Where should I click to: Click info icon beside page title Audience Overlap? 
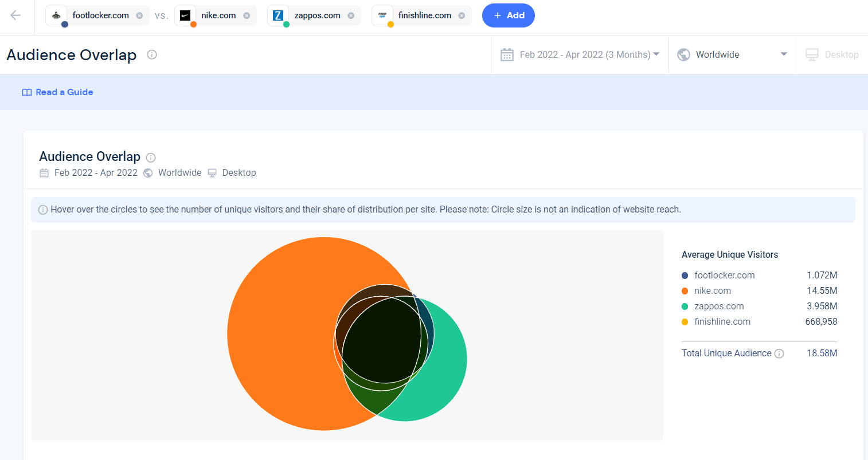pos(152,54)
